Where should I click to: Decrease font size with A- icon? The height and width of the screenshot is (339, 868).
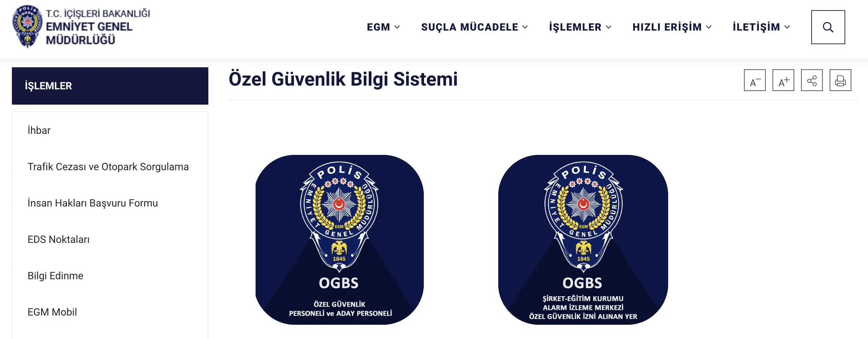[x=754, y=80]
